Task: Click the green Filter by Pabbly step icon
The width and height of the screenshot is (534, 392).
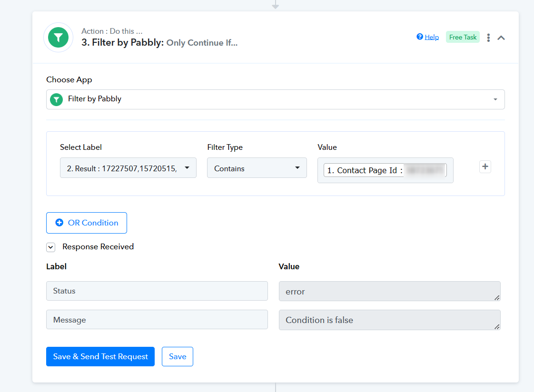Action: (x=58, y=38)
